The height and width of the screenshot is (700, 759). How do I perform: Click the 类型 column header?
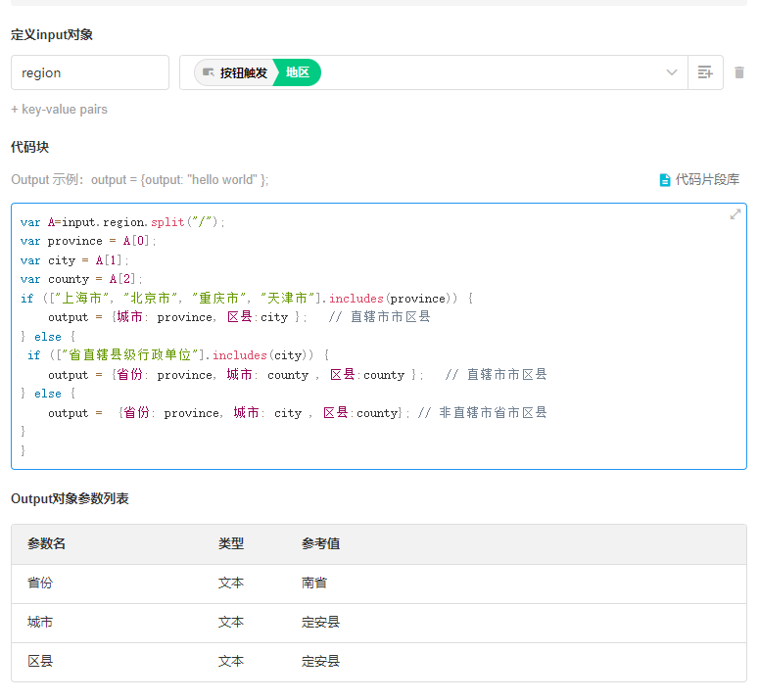point(231,544)
